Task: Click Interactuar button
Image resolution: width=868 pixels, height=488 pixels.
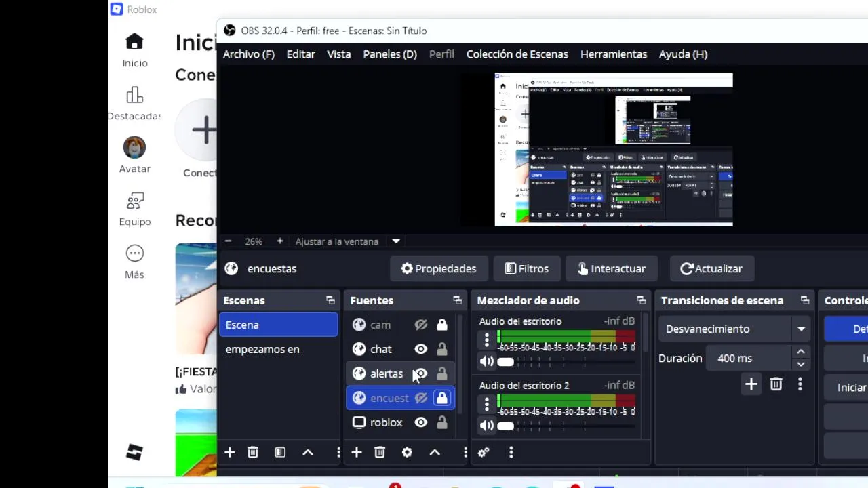Action: click(x=612, y=269)
